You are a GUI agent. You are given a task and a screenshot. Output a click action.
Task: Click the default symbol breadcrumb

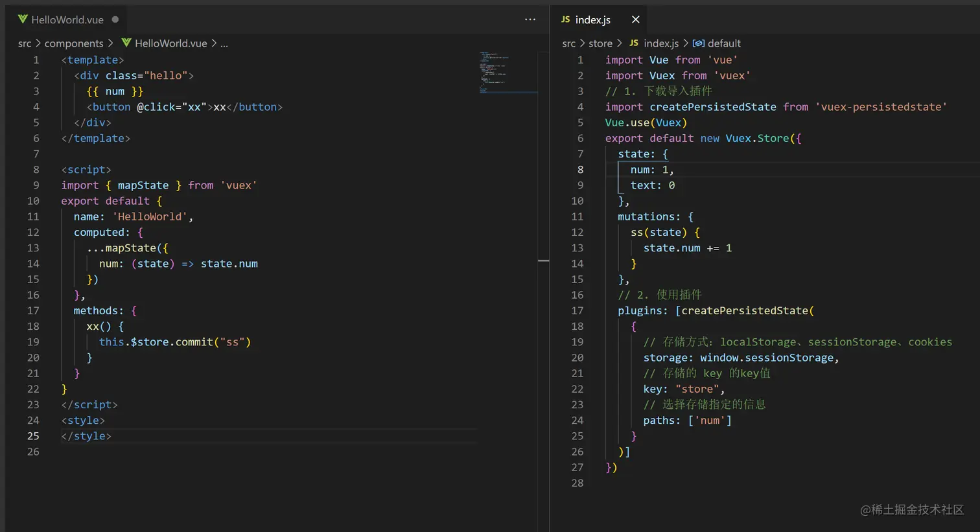(x=724, y=43)
